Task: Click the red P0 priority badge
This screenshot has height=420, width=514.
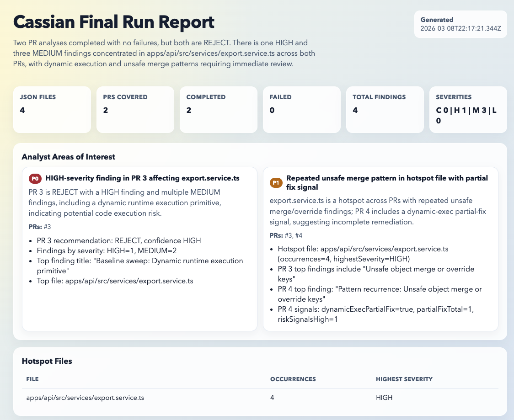Action: click(x=35, y=179)
